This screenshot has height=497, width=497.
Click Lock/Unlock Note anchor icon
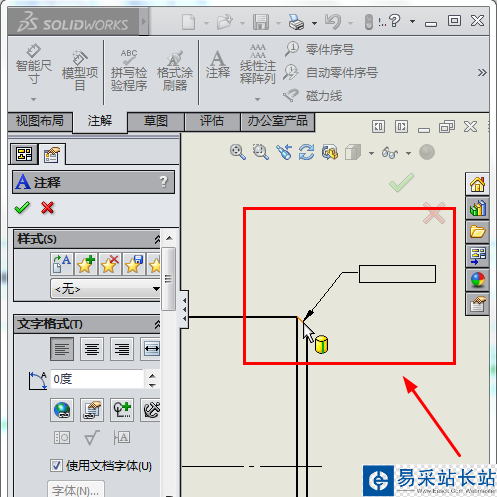pyautogui.click(x=151, y=410)
